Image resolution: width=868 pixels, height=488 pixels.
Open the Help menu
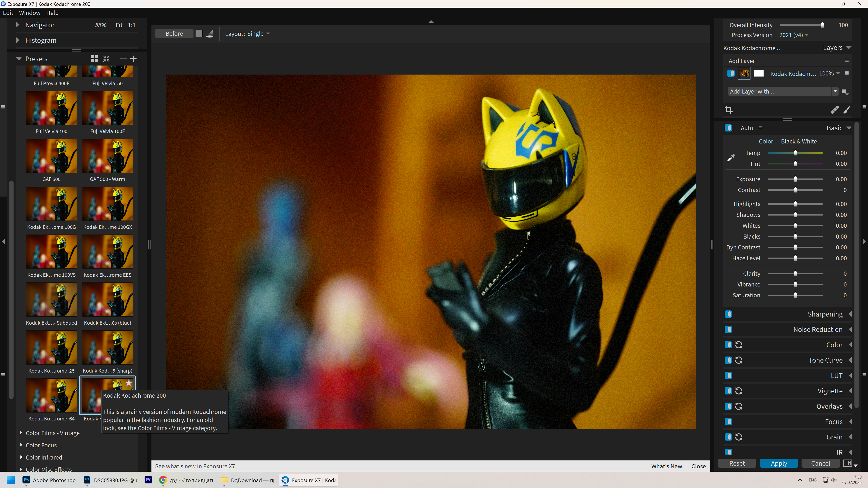click(x=52, y=13)
